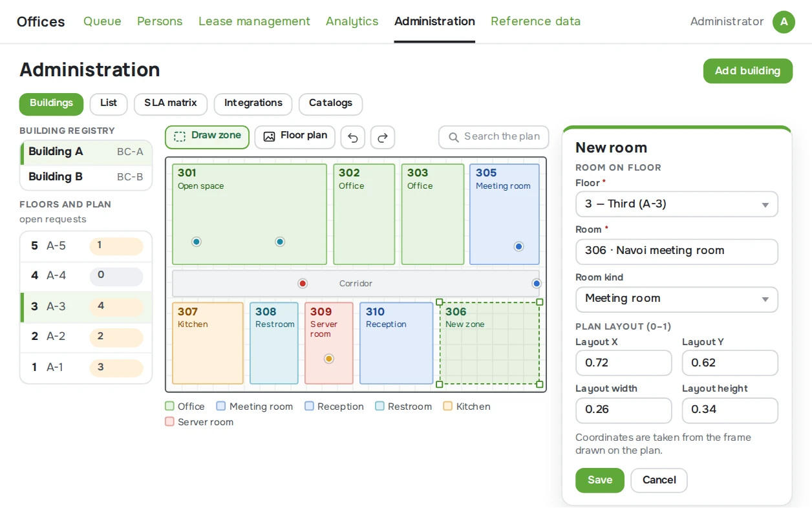The width and height of the screenshot is (812, 508).
Task: Select Building A in the registry
Action: 86,153
